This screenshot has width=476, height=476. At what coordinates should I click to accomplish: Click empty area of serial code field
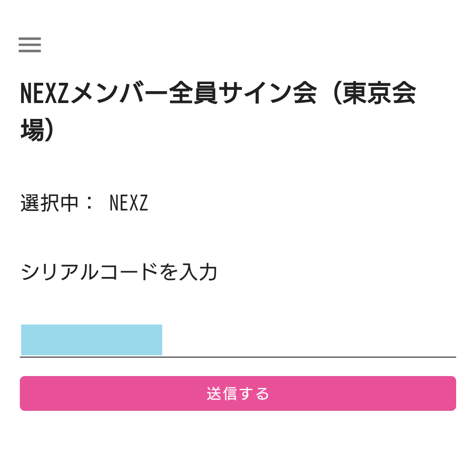click(x=309, y=340)
